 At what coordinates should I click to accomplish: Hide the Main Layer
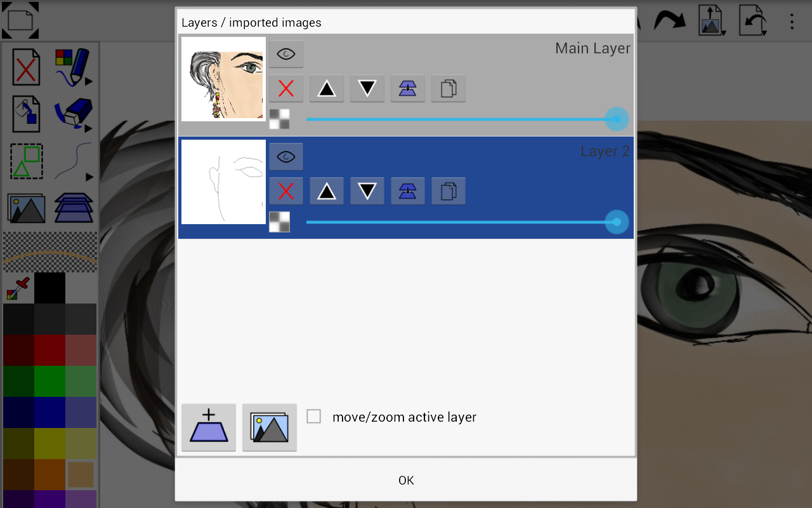[x=285, y=53]
